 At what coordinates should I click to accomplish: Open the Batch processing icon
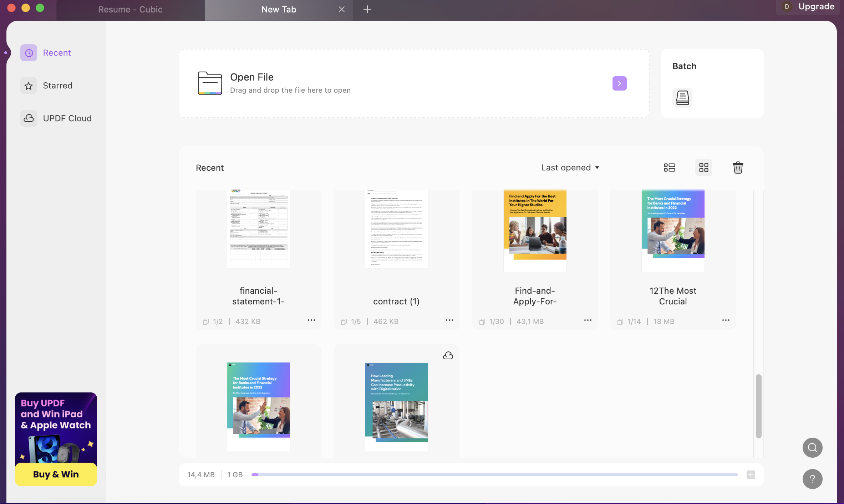[x=682, y=97]
